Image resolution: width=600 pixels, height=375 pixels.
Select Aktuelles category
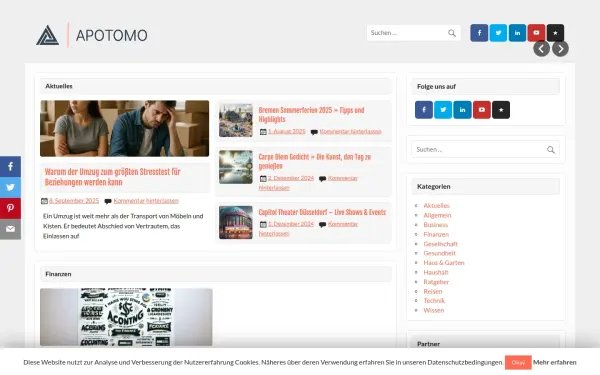[x=436, y=205]
